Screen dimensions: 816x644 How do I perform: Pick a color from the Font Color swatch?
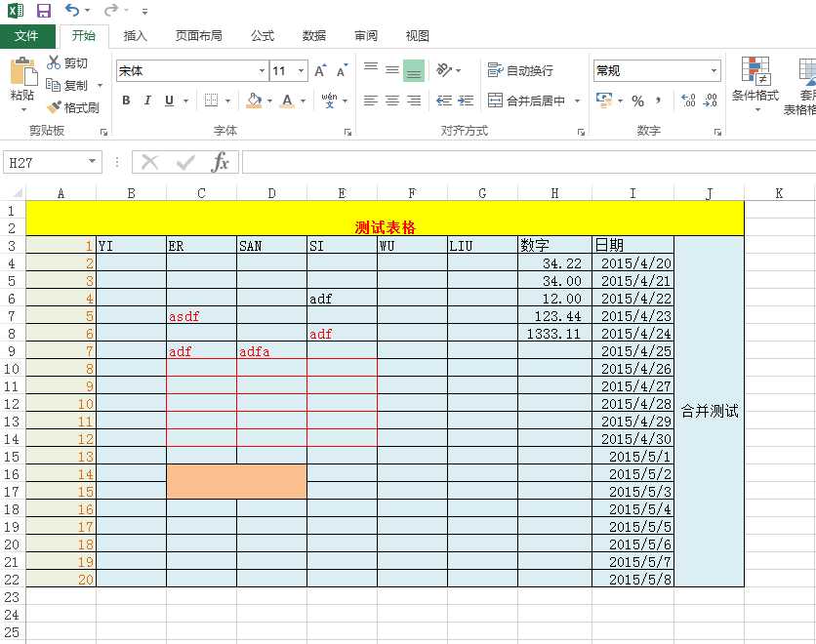288,101
